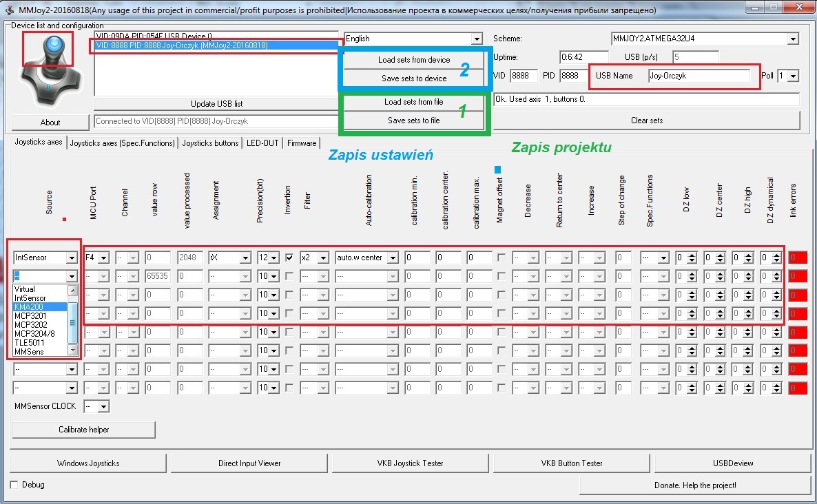This screenshot has height=504, width=817.
Task: Click the MMJoy2 title bar icon
Action: tap(10, 10)
